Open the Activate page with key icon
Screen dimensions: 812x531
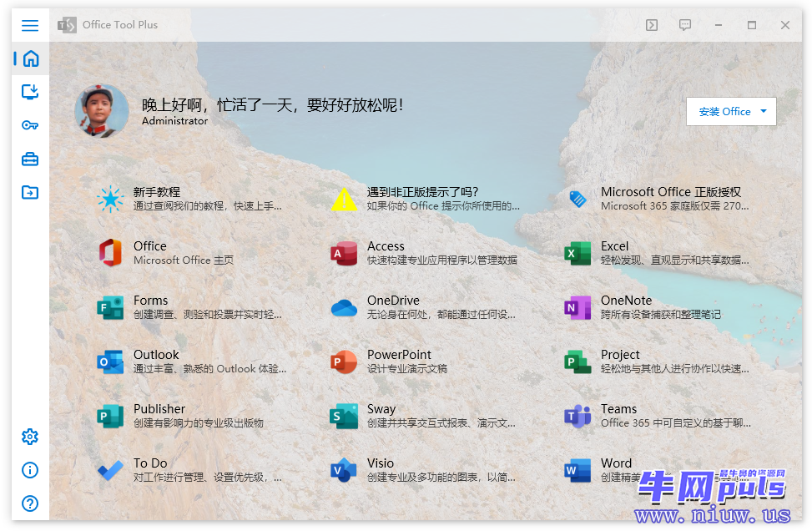tap(30, 125)
